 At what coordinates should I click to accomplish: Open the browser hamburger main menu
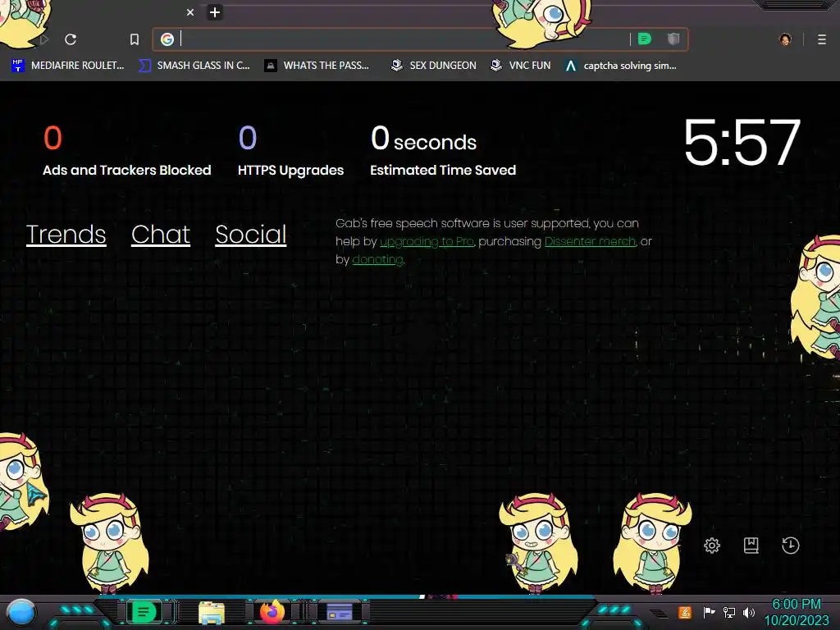(x=822, y=39)
